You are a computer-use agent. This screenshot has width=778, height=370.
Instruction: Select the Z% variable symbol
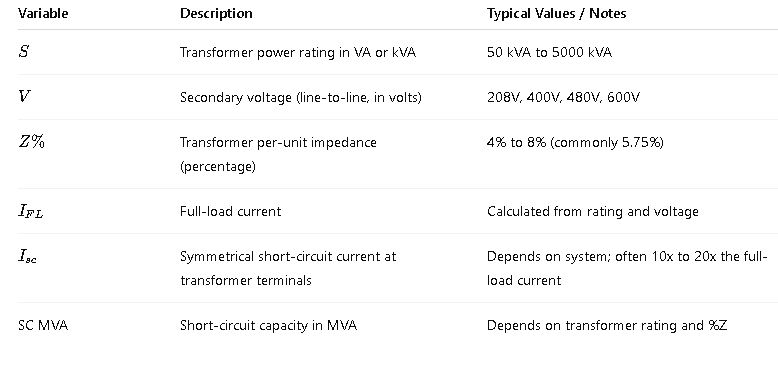31,142
